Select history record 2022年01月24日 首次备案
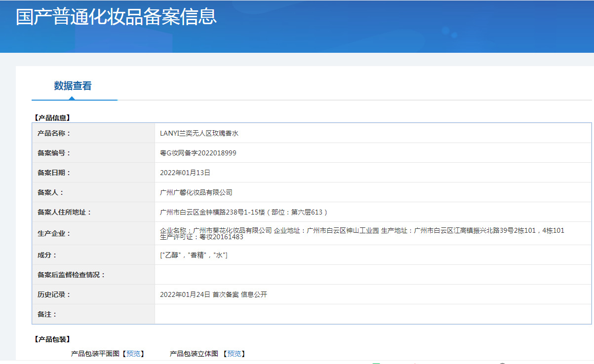 [x=199, y=294]
